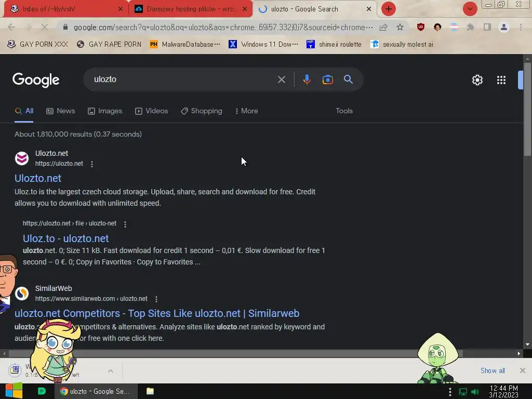Open Windows Start menu
The width and height of the screenshot is (532, 399).
(14, 391)
